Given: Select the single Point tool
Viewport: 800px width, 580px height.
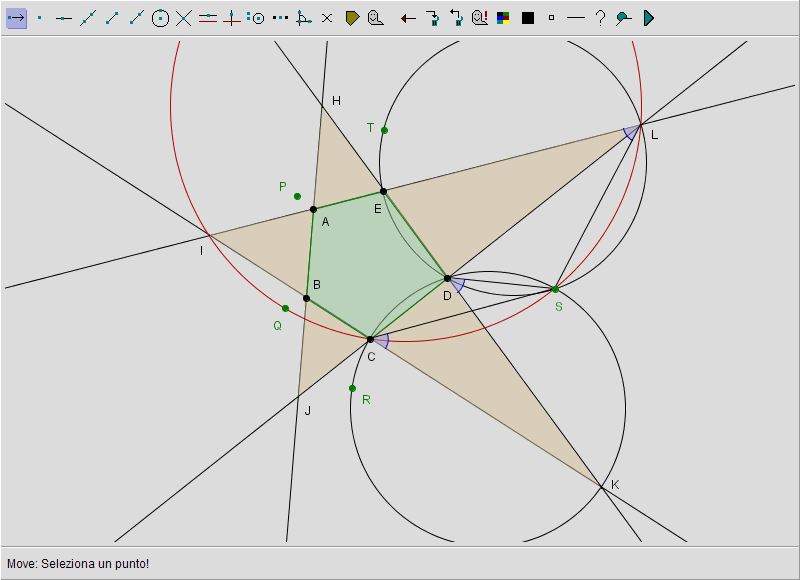Looking at the screenshot, I should click(40, 18).
